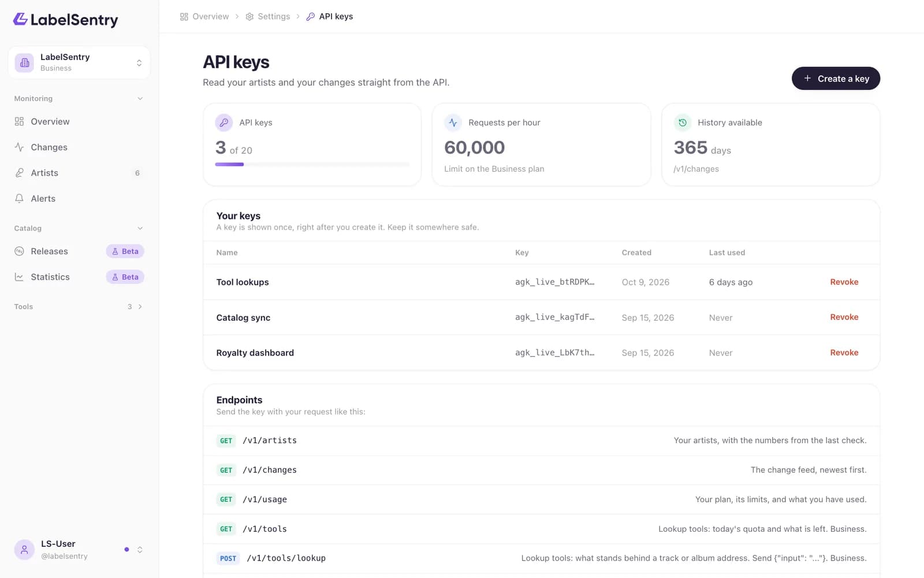Screen dimensions: 924x578
Task: Click the agk_live_btRDPK… key value
Action: coord(554,282)
